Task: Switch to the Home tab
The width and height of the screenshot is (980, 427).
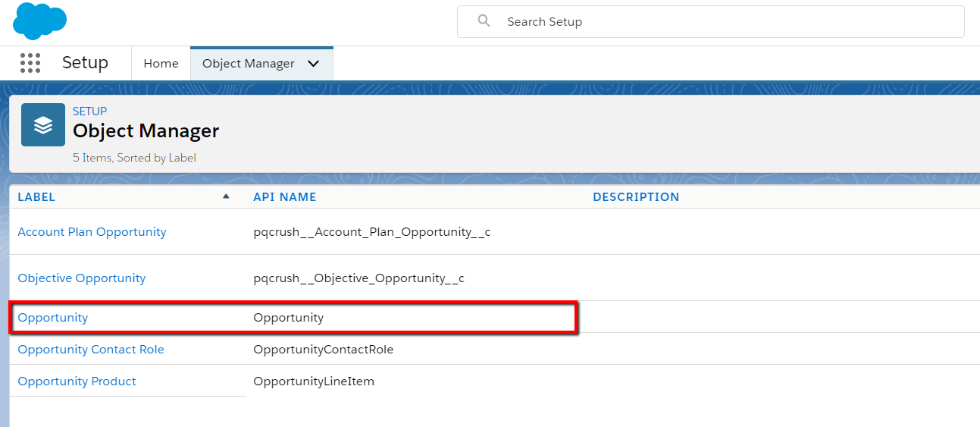Action: pos(161,64)
